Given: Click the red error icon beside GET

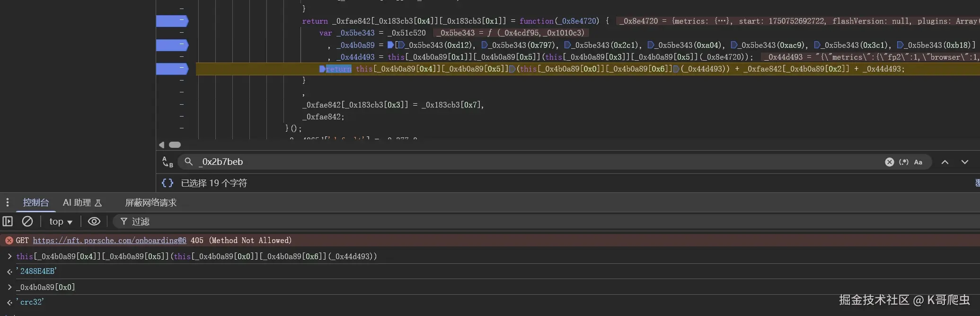Looking at the screenshot, I should pyautogui.click(x=9, y=241).
